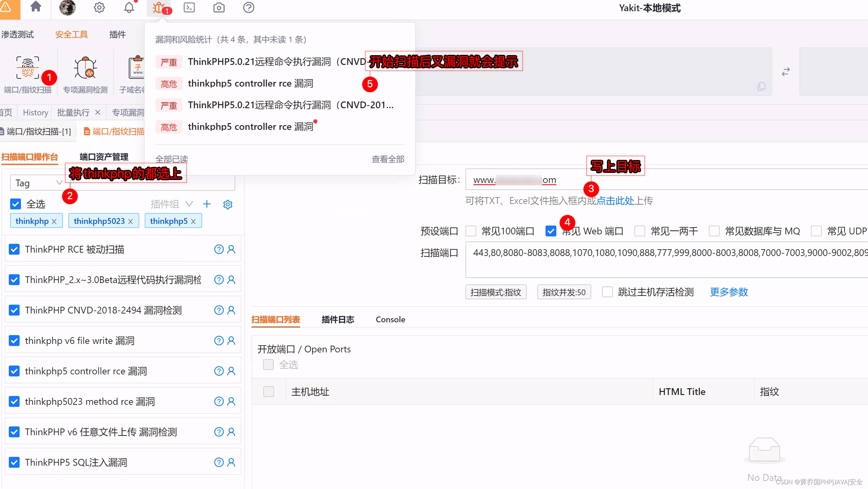
Task: Open the 专项漏洞检测 bug tool
Action: (x=85, y=75)
